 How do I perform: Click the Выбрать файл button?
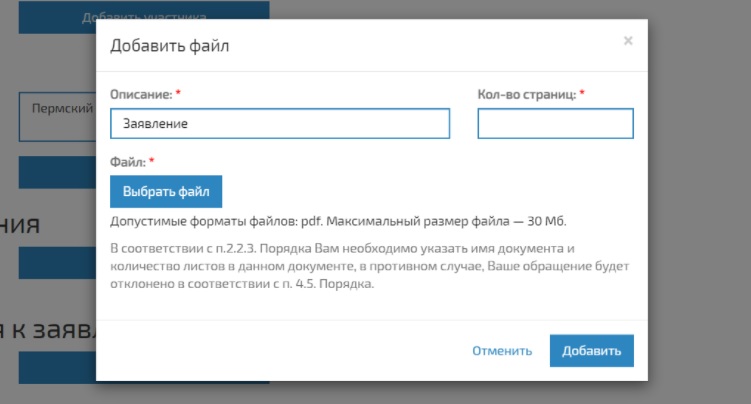(166, 191)
